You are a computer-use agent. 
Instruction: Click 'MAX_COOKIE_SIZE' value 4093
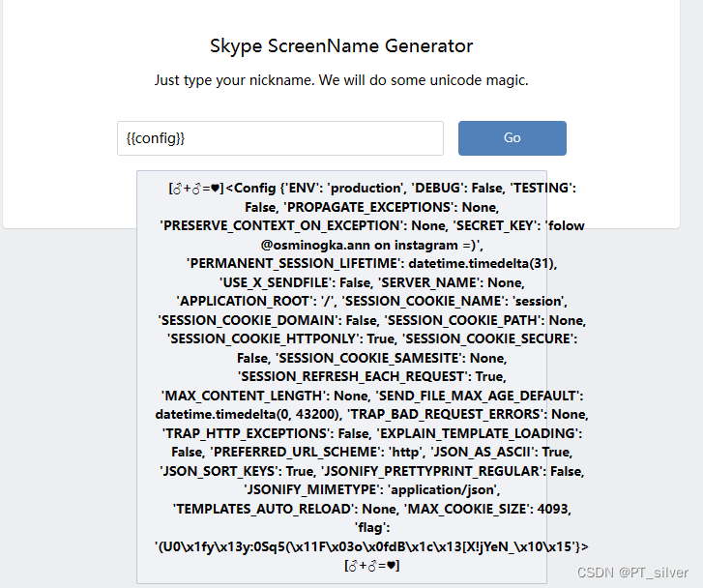click(553, 509)
